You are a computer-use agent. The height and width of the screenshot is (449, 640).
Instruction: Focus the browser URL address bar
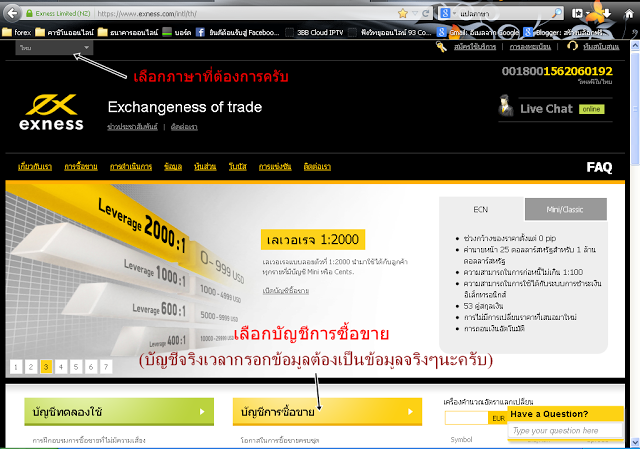click(245, 13)
